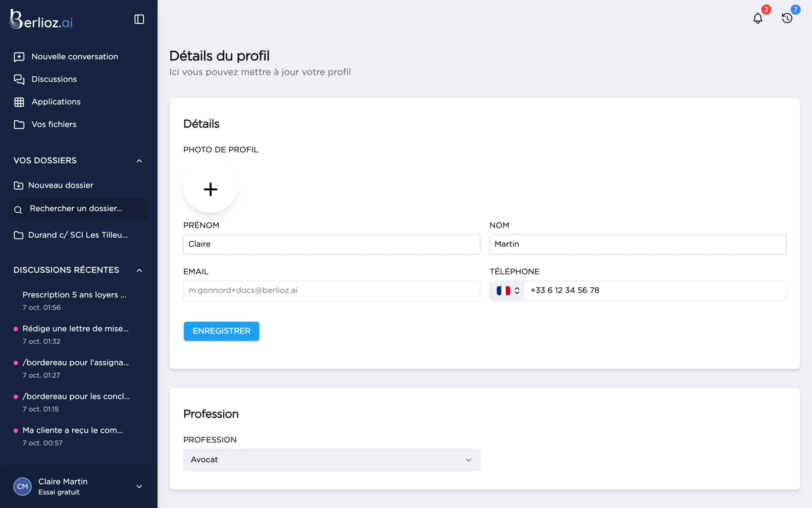Click the Berlioz.ai logo
Image resolution: width=812 pixels, height=508 pixels.
coord(41,20)
